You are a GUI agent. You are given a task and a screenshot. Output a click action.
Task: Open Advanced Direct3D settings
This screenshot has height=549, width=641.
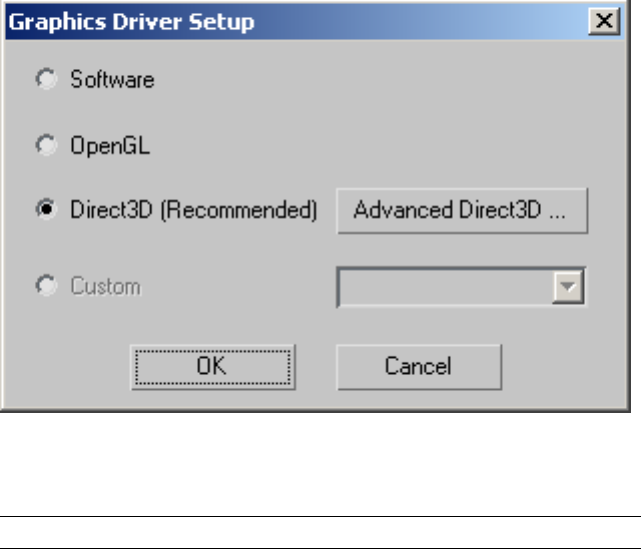point(460,211)
